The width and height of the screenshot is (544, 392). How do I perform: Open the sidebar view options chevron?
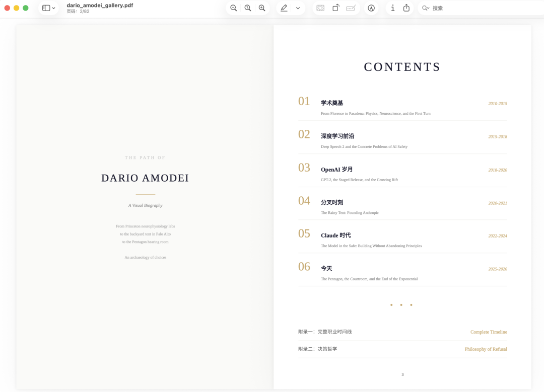54,8
